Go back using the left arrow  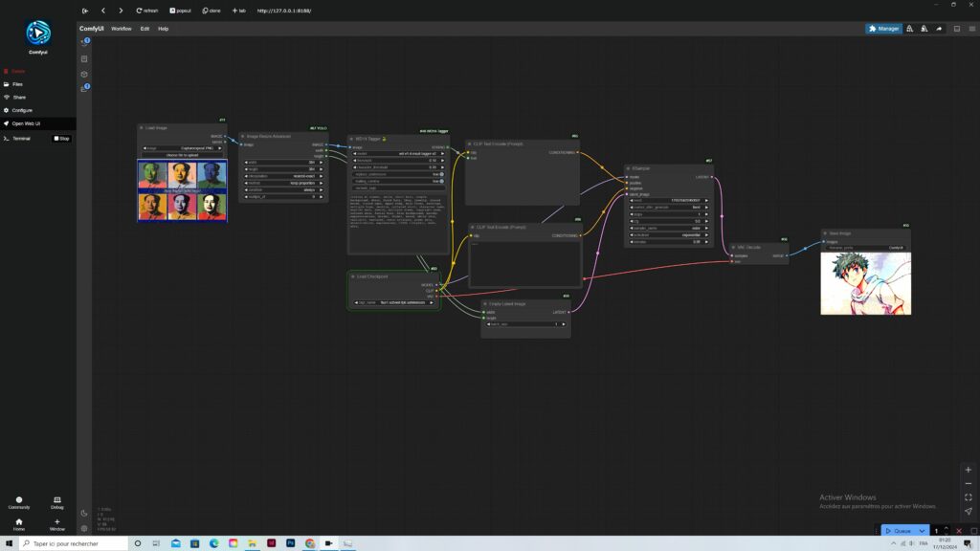(102, 11)
